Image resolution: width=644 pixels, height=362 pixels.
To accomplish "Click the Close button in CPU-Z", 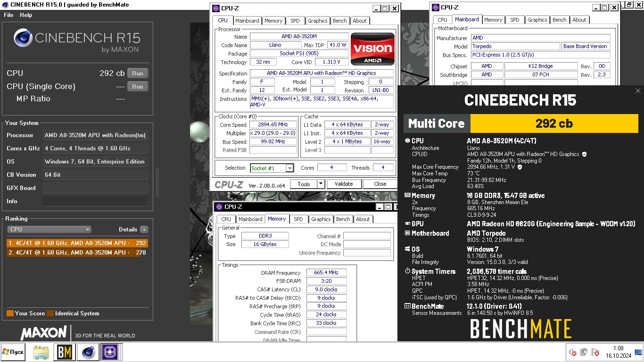I will click(x=380, y=184).
